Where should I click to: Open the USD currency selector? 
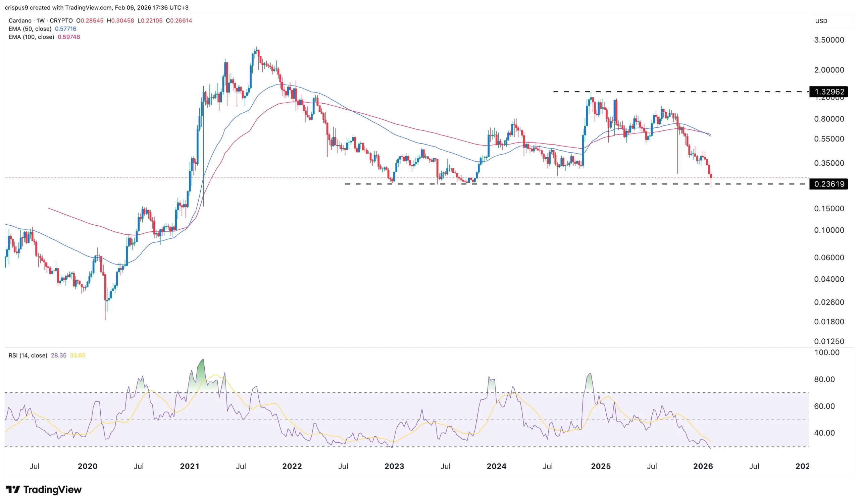821,21
